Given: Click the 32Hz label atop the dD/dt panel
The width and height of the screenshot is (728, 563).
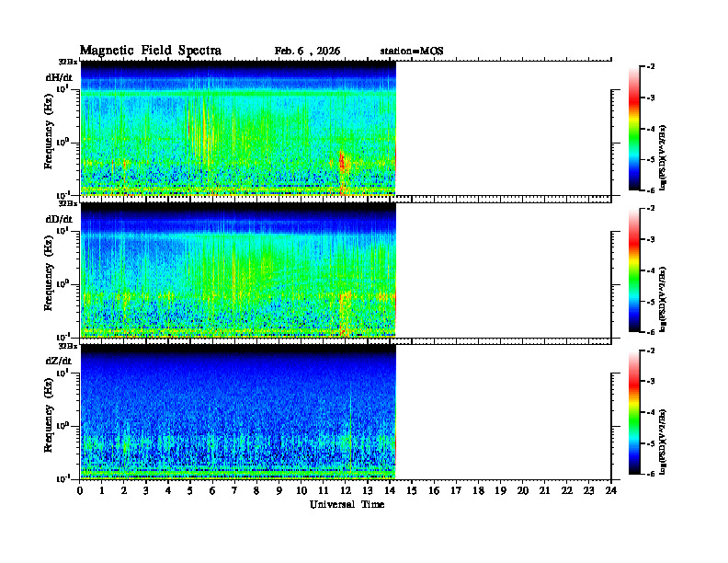Looking at the screenshot, I should (x=68, y=203).
